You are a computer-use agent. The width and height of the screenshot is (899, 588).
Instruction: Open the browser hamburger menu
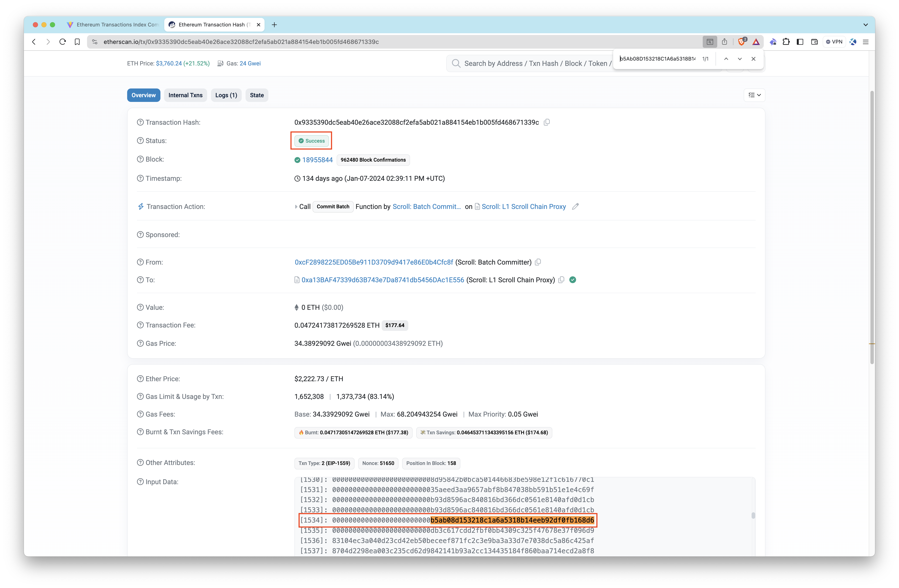tap(866, 42)
